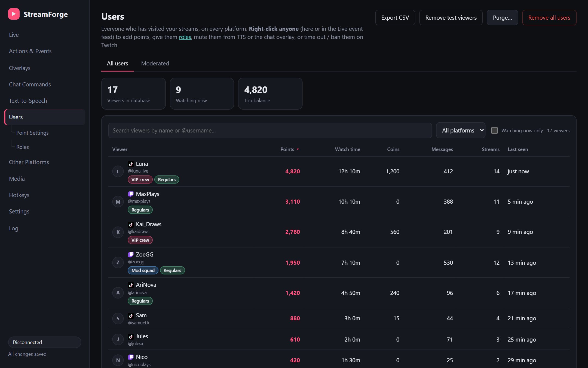Viewport: 588px width, 368px height.
Task: Focus the Search viewers input field
Action: coord(270,130)
